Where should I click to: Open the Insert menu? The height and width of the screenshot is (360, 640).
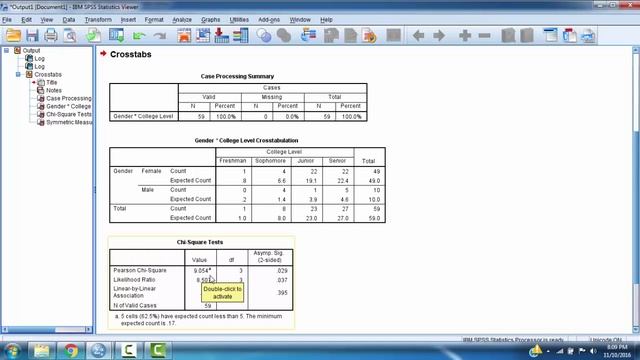(128, 20)
